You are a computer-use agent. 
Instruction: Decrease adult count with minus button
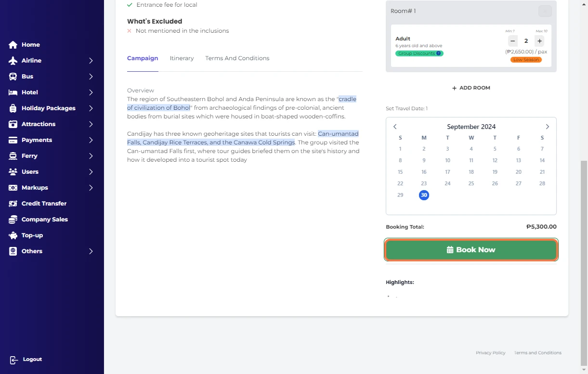pyautogui.click(x=512, y=41)
